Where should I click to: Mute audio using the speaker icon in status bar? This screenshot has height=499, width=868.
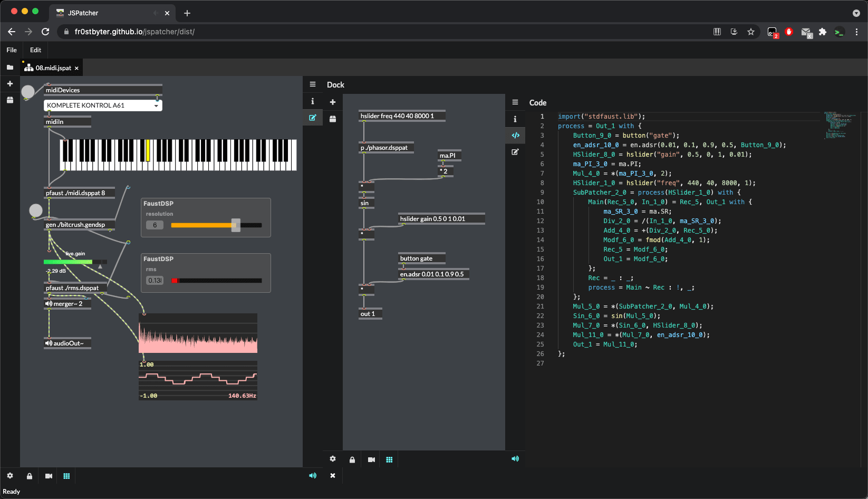click(x=313, y=476)
